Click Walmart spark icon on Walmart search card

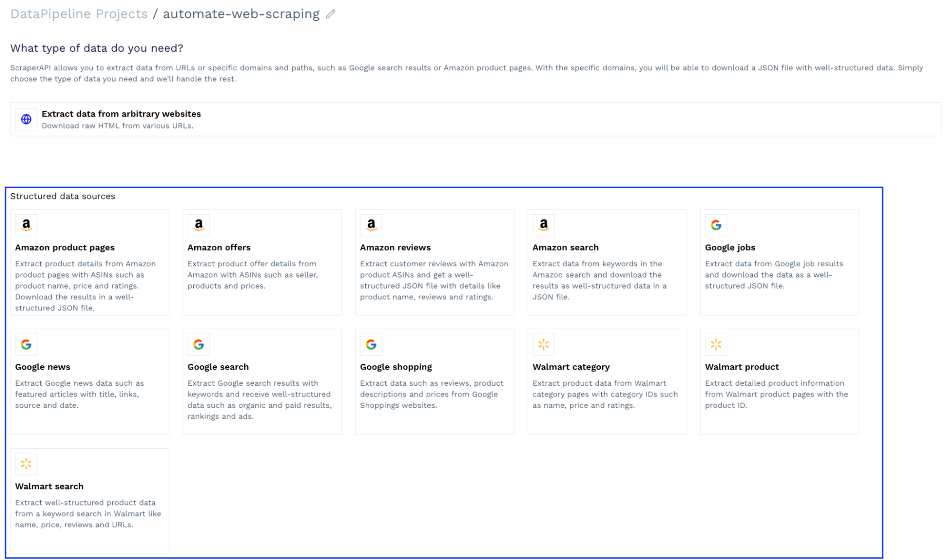click(26, 464)
